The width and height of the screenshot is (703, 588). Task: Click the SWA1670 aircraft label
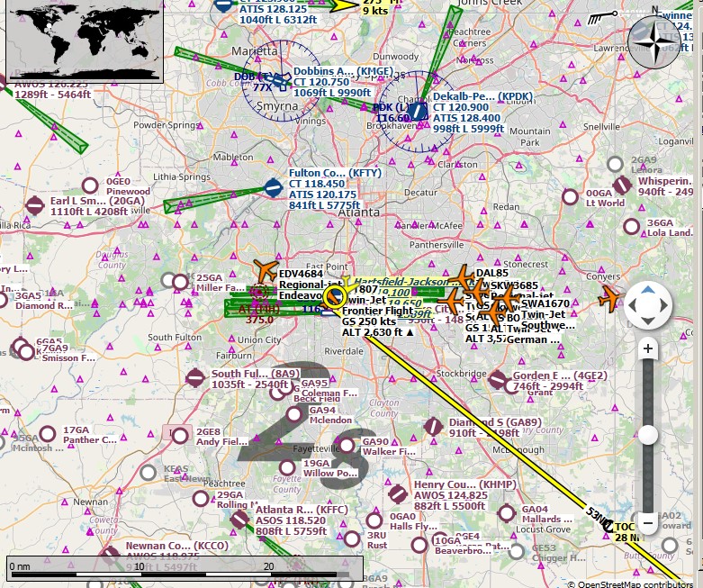545,303
